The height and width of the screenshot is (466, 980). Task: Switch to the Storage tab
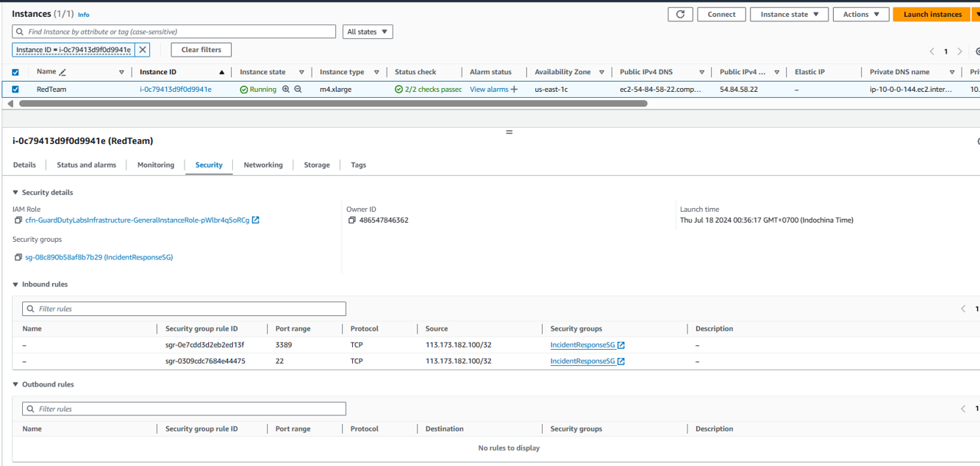pyautogui.click(x=317, y=165)
